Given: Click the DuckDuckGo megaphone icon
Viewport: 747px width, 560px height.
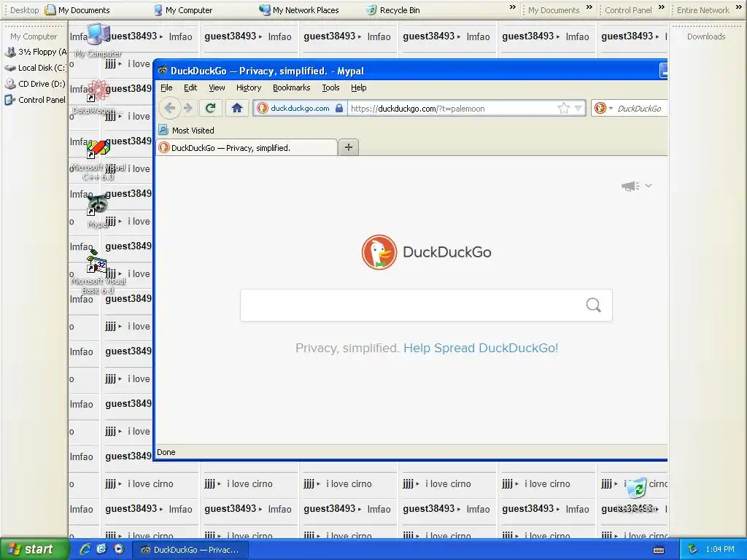Looking at the screenshot, I should (x=630, y=186).
